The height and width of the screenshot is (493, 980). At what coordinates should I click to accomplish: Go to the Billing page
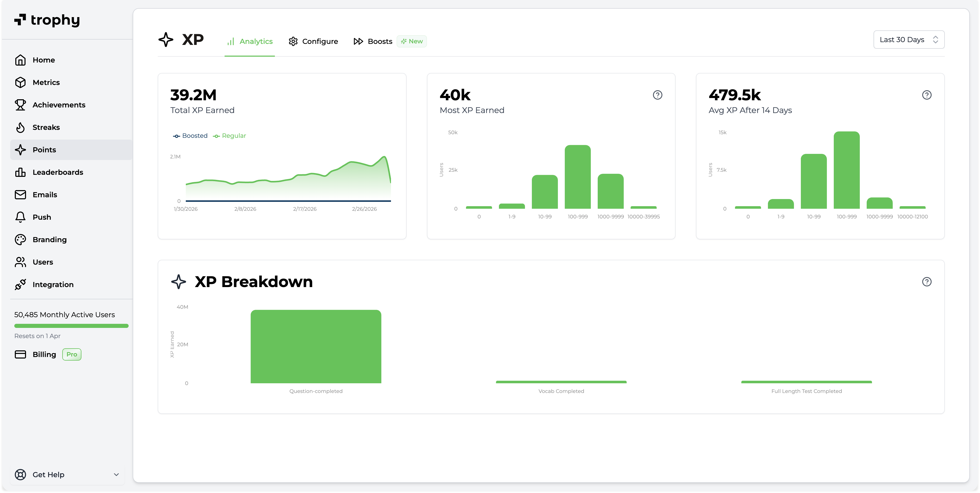point(44,354)
